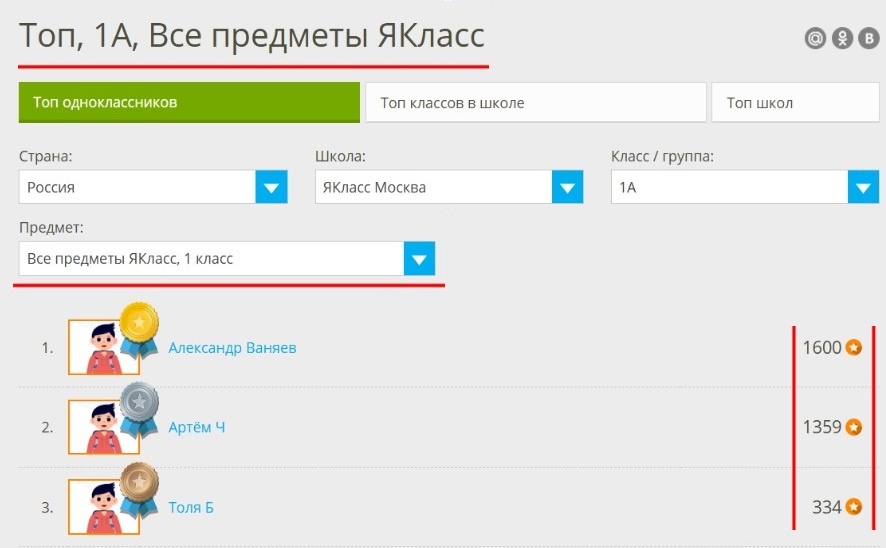886x548 pixels.
Task: Click the score value 1600
Action: 822,347
